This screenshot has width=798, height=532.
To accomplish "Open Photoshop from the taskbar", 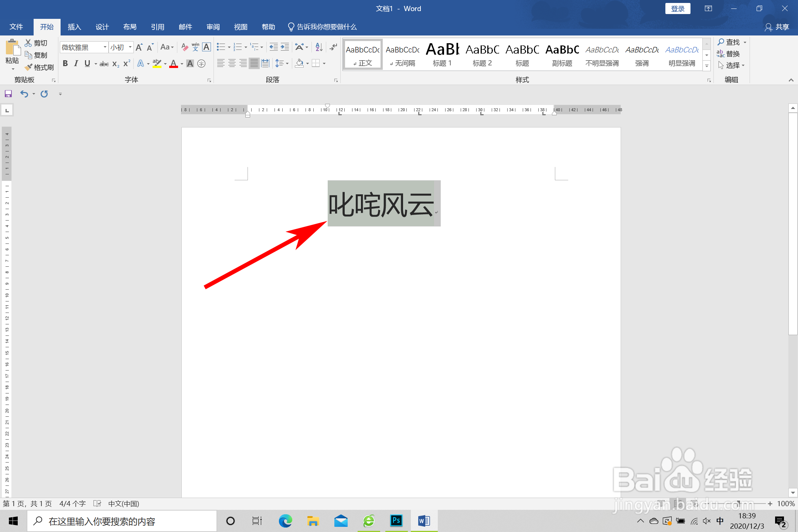I will click(x=396, y=521).
